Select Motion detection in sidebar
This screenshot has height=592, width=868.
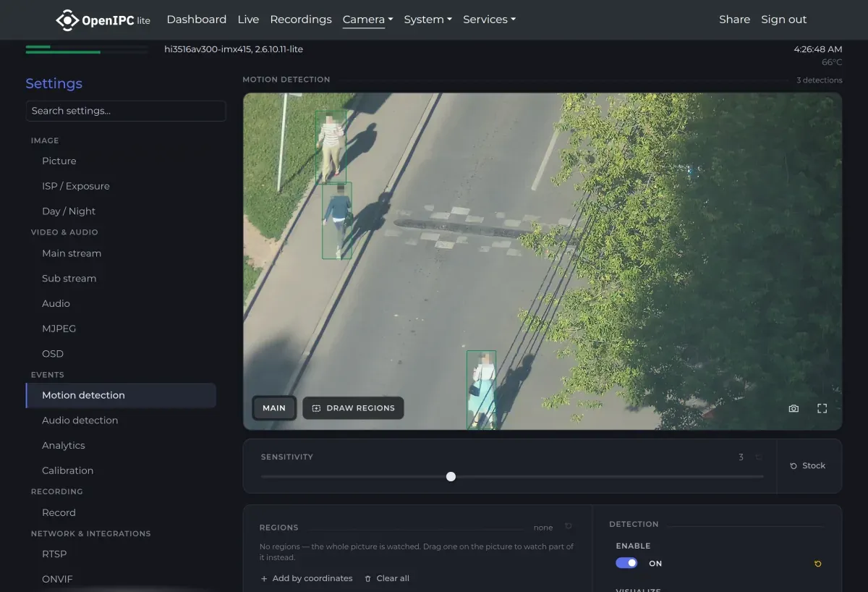coord(121,395)
